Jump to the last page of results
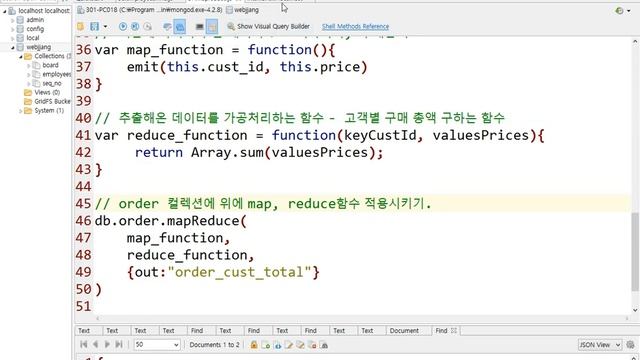Screen dimensions: 640x360 click(119, 344)
